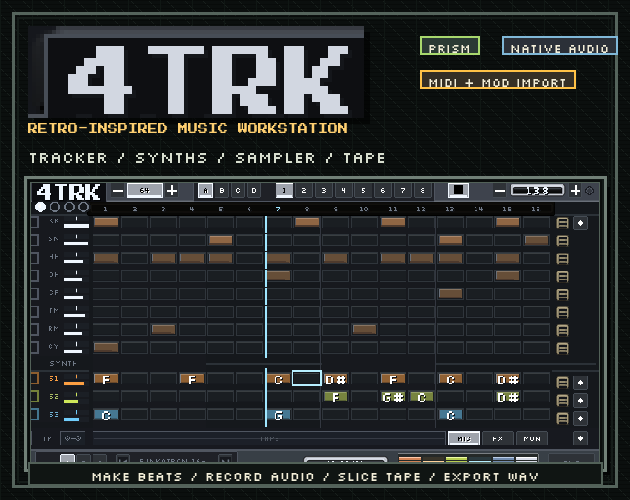Toggle the CY row hit at step 1
The height and width of the screenshot is (500, 630).
coord(106,347)
